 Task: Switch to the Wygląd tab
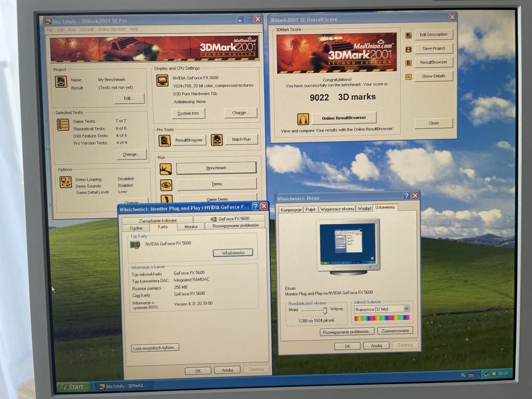(x=364, y=208)
